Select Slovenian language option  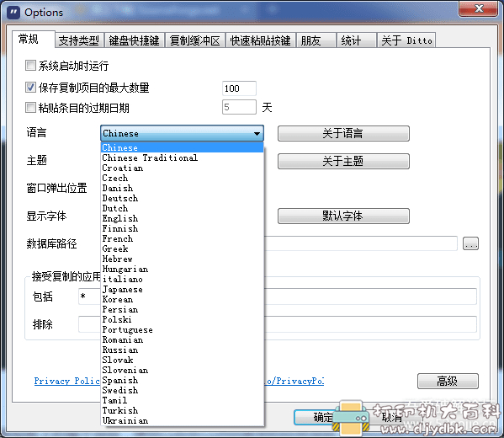pyautogui.click(x=183, y=370)
